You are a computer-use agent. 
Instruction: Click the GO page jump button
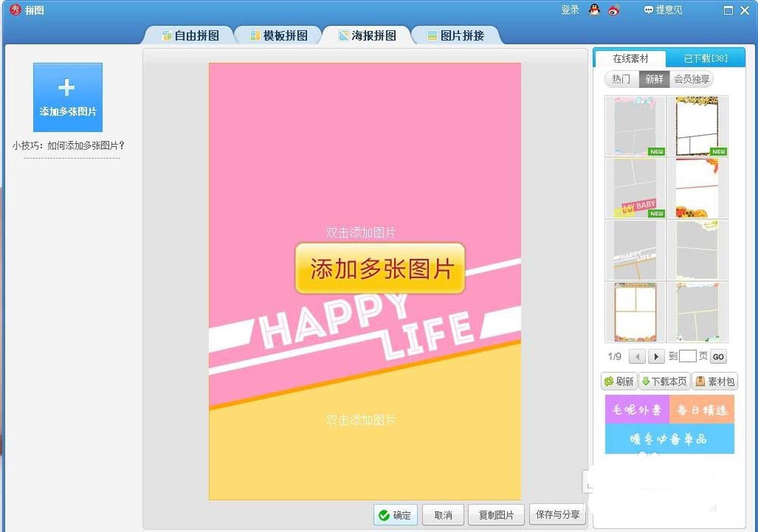719,357
